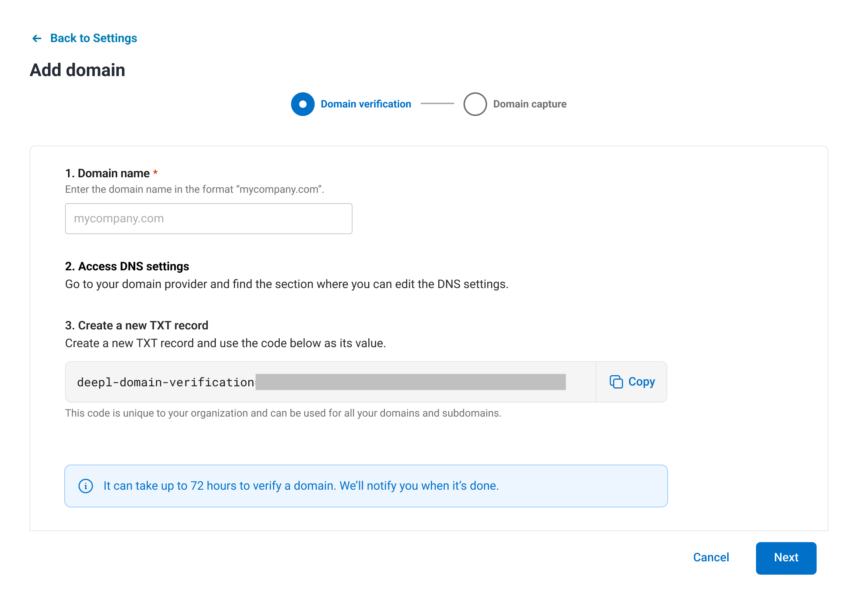Click the Domain verification step label

coord(365,104)
